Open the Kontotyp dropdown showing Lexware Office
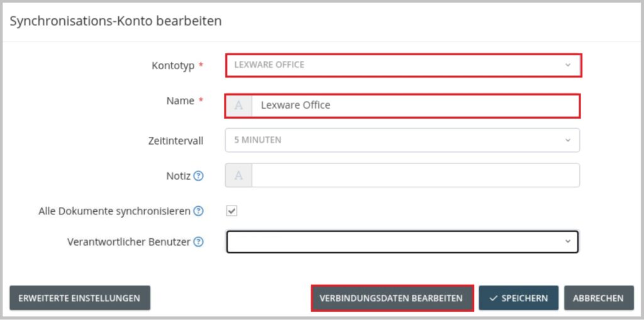 403,65
